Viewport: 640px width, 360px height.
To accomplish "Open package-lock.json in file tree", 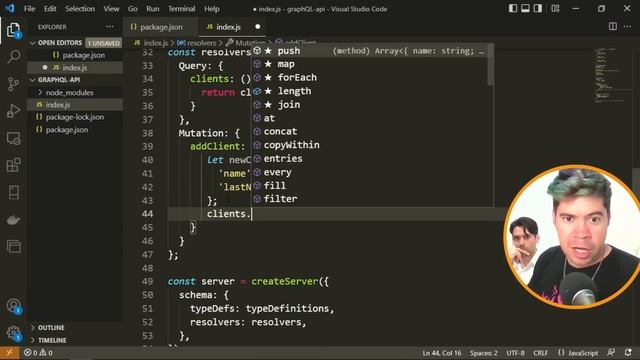I will coord(75,117).
